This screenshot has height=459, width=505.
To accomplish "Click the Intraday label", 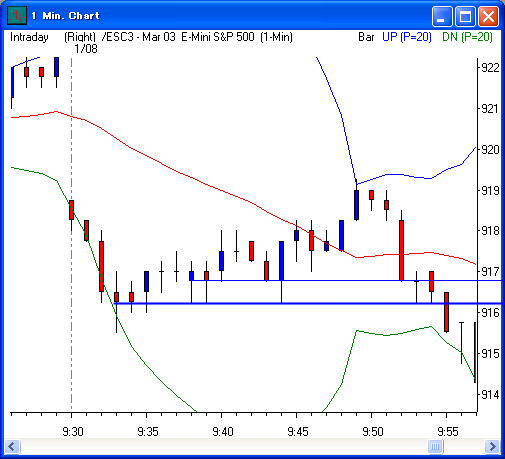I will (x=29, y=37).
